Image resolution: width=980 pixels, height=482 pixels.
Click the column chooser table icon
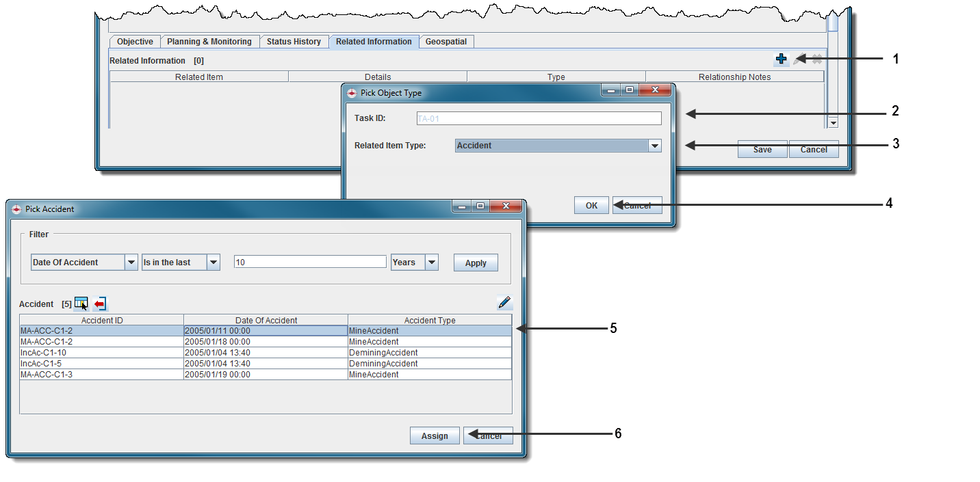coord(81,304)
